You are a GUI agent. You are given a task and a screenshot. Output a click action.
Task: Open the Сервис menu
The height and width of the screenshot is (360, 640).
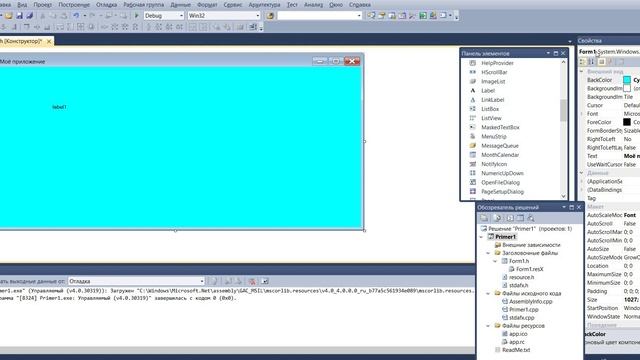pos(233,4)
